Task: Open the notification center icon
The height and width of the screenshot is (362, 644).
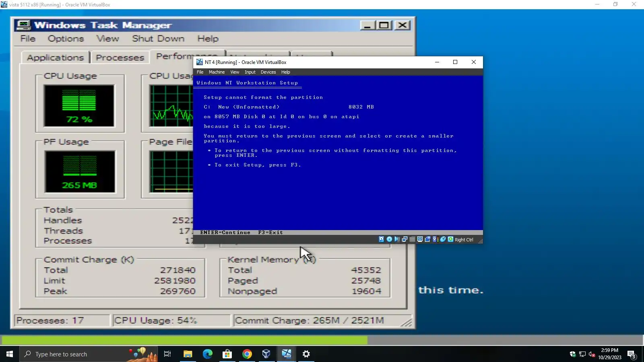Action: 632,354
